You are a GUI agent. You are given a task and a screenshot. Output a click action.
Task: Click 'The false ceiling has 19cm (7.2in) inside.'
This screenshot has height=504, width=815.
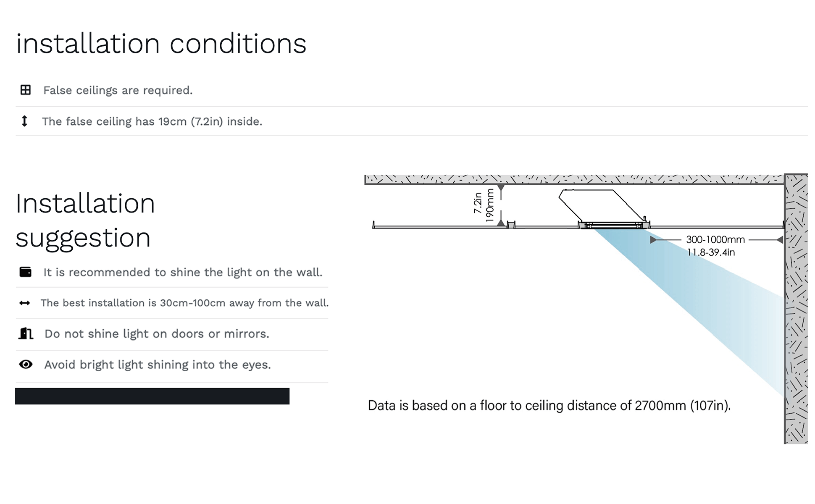152,121
